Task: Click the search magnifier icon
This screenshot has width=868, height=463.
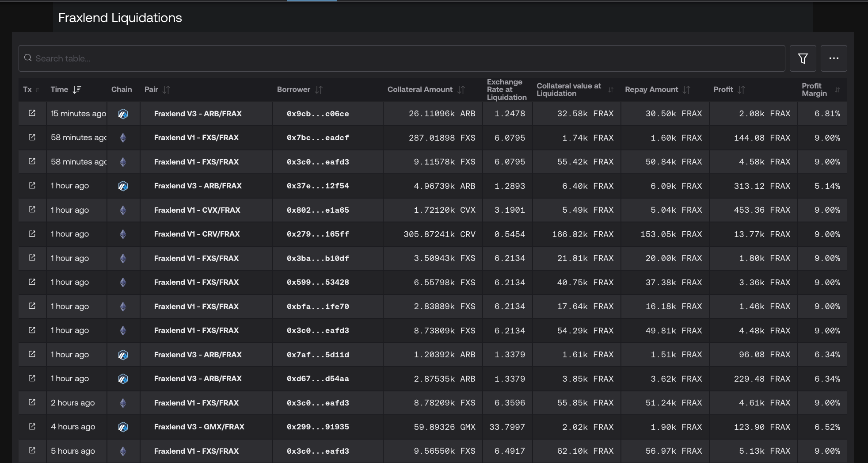Action: click(28, 58)
